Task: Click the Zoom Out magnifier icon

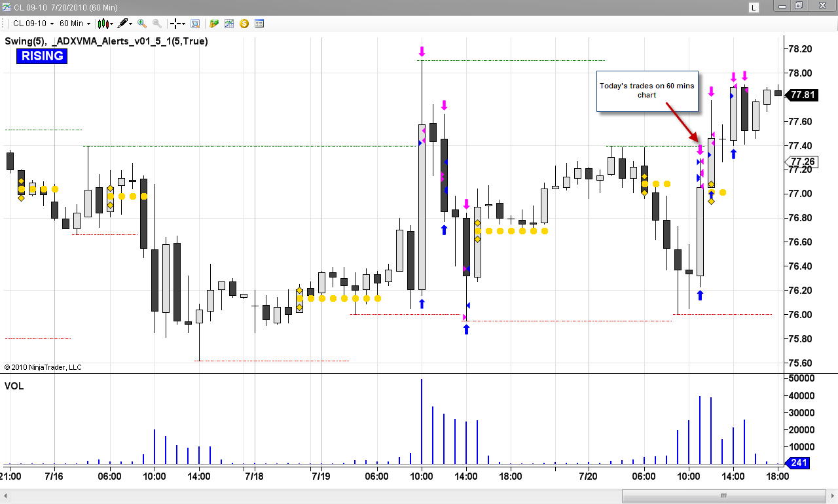Action: point(157,24)
